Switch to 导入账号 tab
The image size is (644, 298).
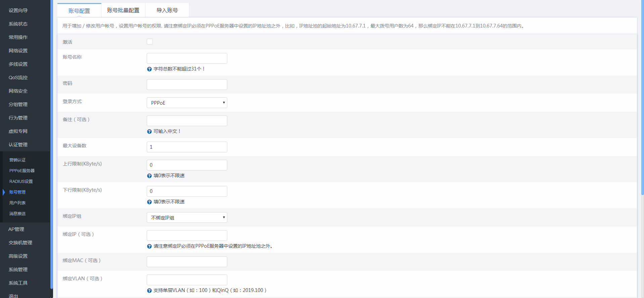tap(167, 10)
